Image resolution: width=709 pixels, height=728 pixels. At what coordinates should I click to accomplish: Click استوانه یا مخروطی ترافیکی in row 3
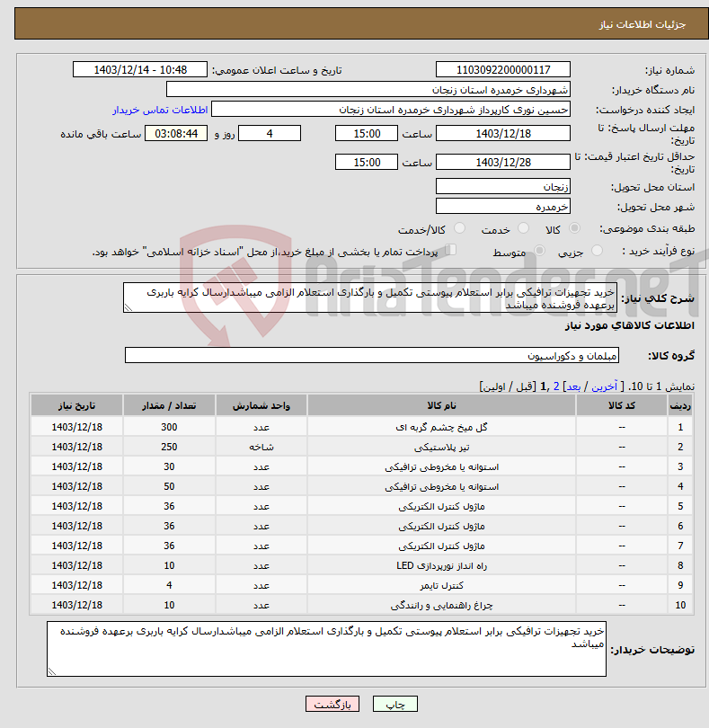(441, 466)
